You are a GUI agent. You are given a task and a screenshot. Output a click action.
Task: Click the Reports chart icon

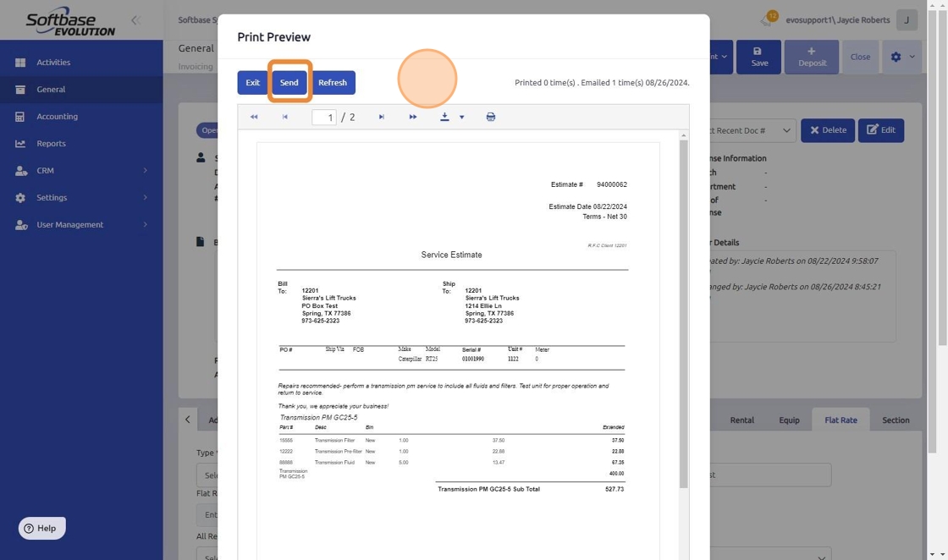(20, 144)
